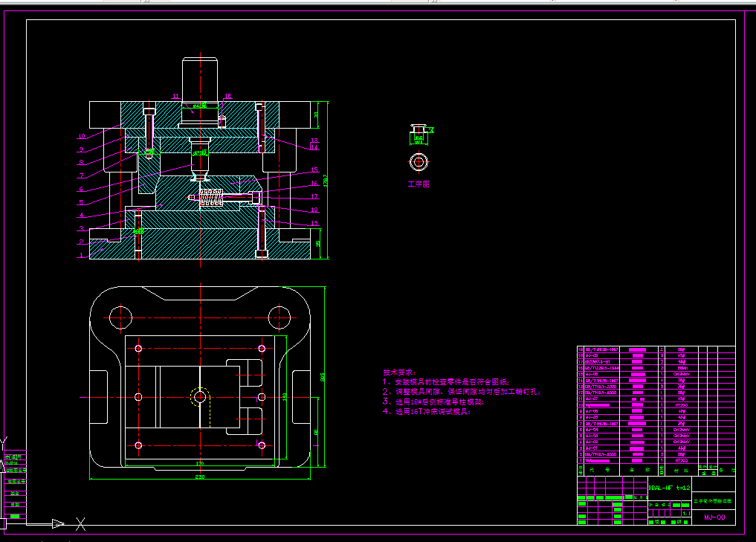Select the drawing title text above MJ-00
This screenshot has height=542, width=756.
[x=713, y=501]
